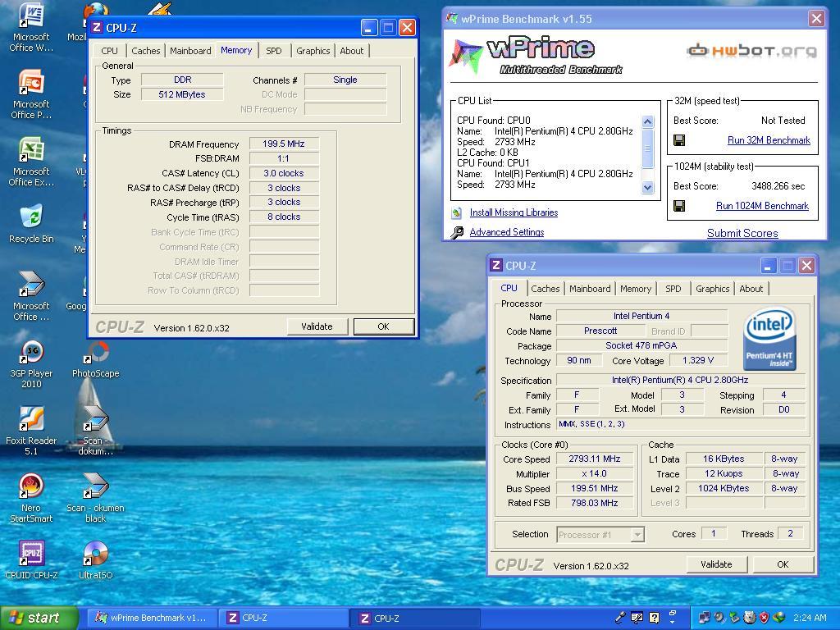Click the DRAM Frequency value 199.5 MHz
The width and height of the screenshot is (840, 630).
(284, 144)
